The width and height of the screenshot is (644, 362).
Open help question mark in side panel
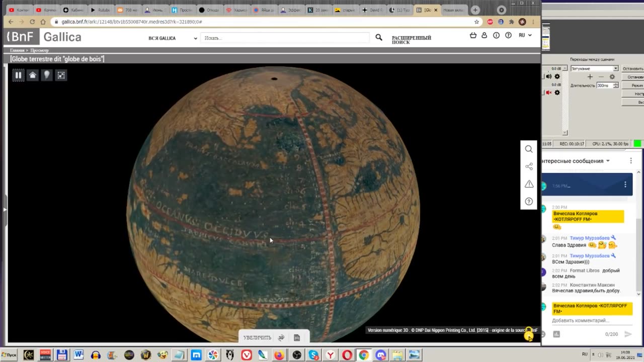coord(529,201)
